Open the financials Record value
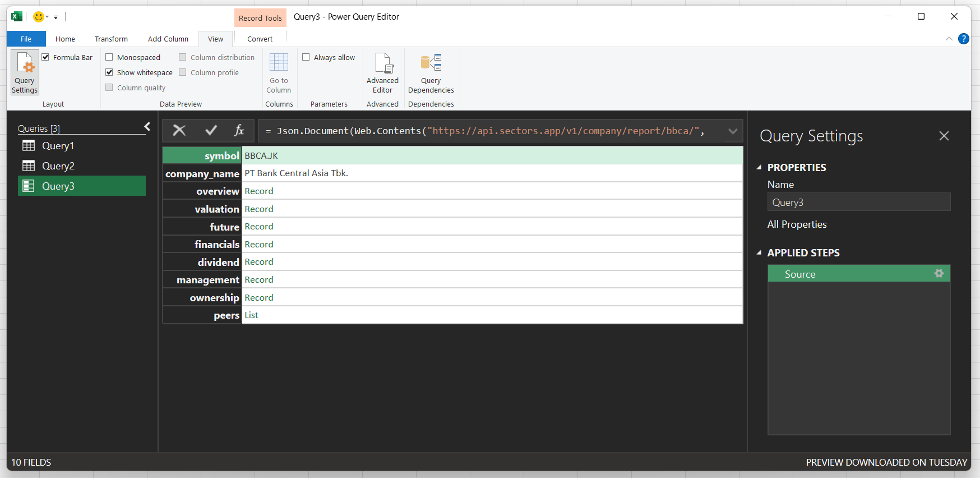980x478 pixels. click(259, 245)
